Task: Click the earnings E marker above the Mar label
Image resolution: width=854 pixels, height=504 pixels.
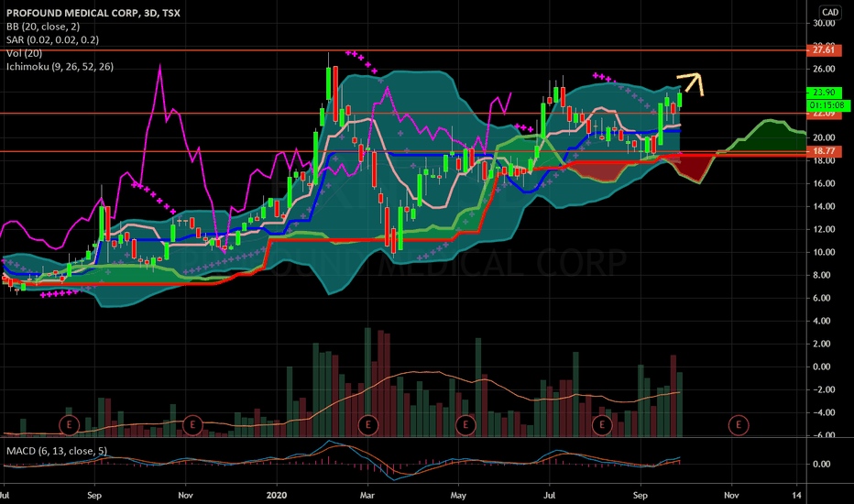Action: pyautogui.click(x=368, y=424)
